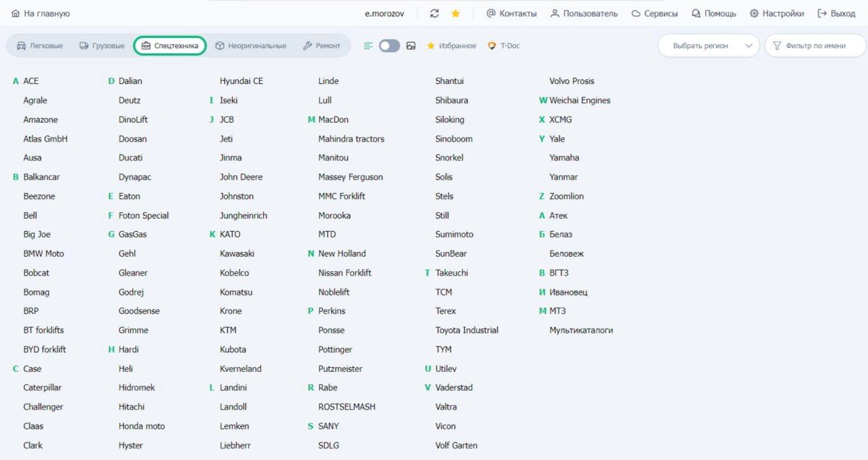Select the Грузовые tab

(x=102, y=46)
